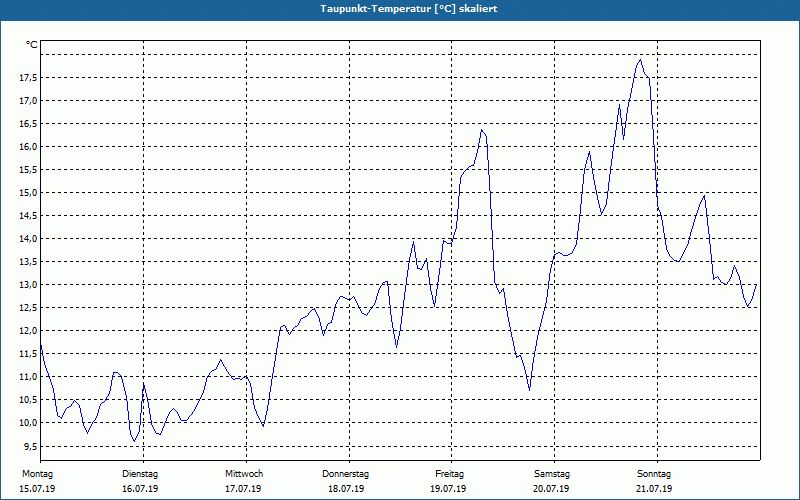The height and width of the screenshot is (500, 800).
Task: Click the Montag day label
Action: coord(37,474)
